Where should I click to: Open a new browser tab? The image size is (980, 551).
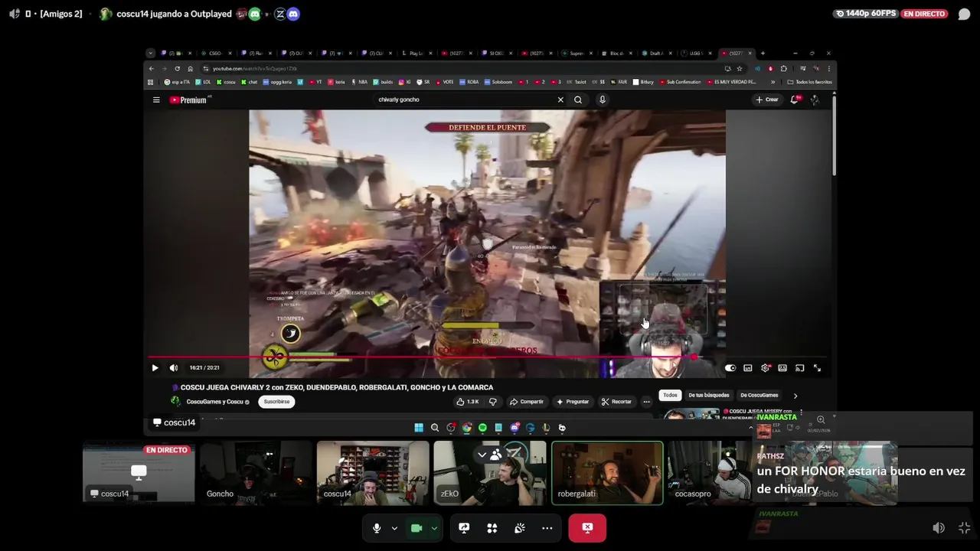[763, 54]
